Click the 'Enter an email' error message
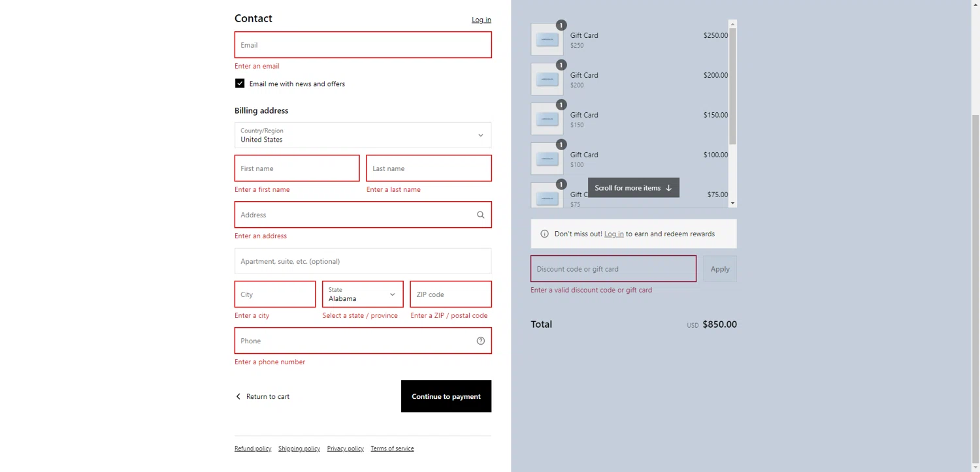The image size is (980, 472). pyautogui.click(x=257, y=66)
